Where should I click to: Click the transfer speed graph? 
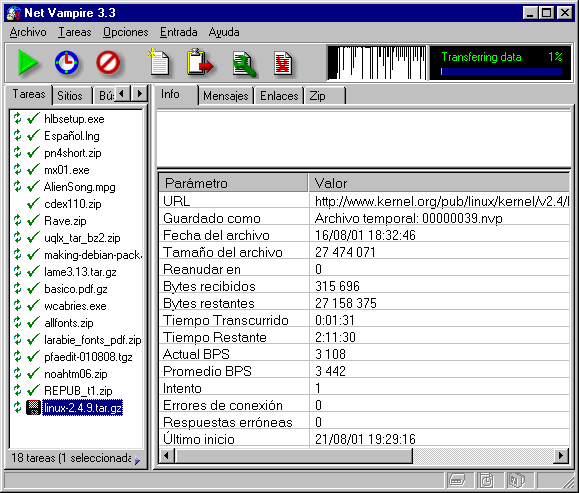pos(377,63)
